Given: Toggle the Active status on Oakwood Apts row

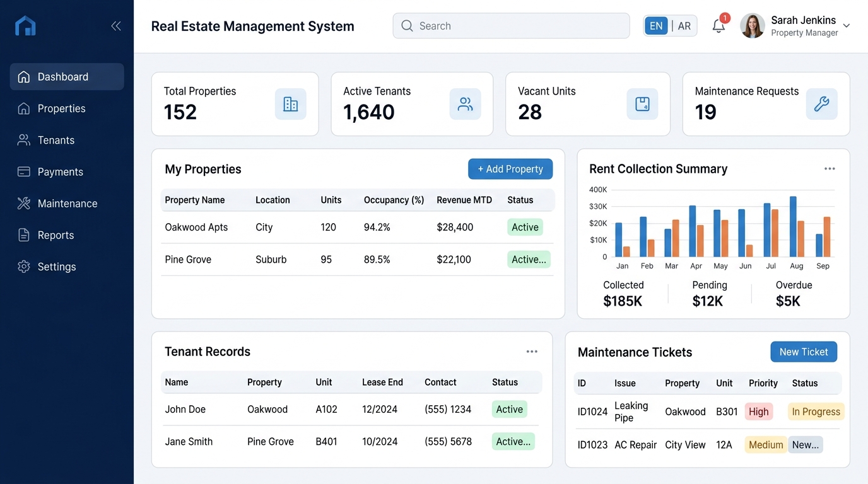Looking at the screenshot, I should pyautogui.click(x=525, y=227).
